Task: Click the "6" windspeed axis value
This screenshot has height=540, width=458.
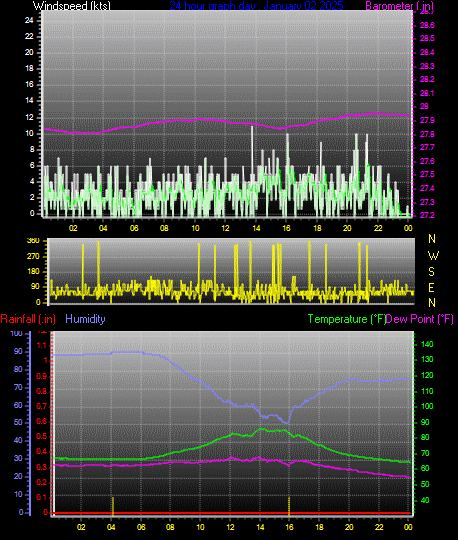Action: coord(32,165)
